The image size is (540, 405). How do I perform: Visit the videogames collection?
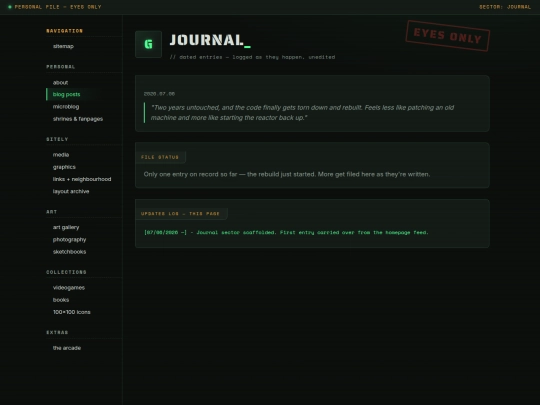click(69, 288)
